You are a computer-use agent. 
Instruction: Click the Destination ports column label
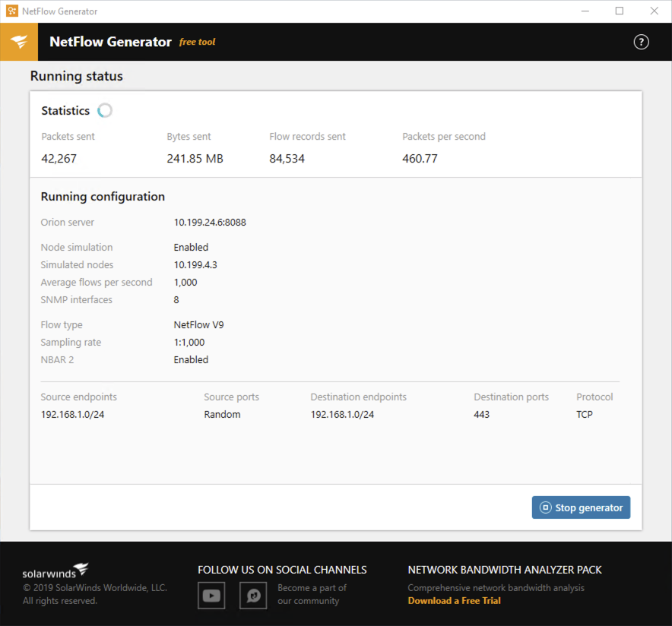(x=511, y=397)
